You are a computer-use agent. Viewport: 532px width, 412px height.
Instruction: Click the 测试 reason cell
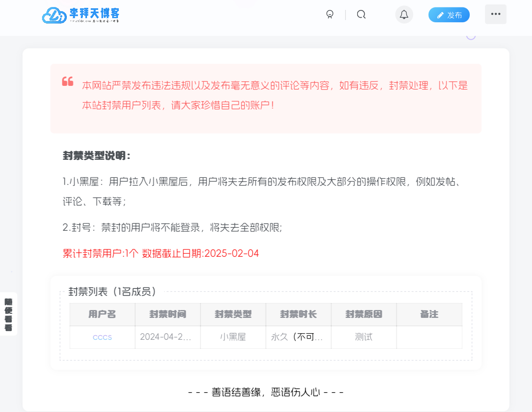[x=364, y=337]
